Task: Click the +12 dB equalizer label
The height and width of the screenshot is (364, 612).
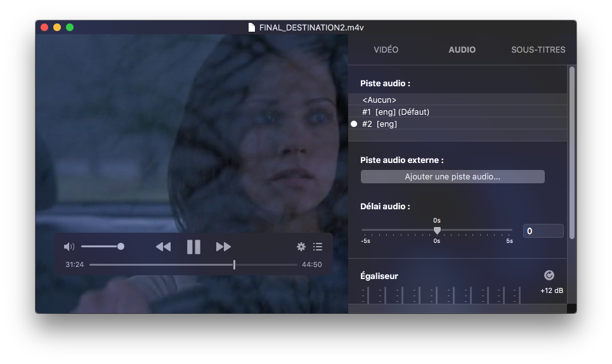Action: (552, 290)
